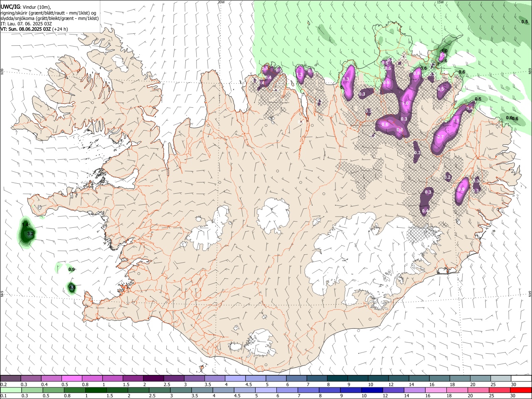Select the deep navy blue swatch labeled 10 in the lower legend
532x399 pixels.
click(x=372, y=390)
